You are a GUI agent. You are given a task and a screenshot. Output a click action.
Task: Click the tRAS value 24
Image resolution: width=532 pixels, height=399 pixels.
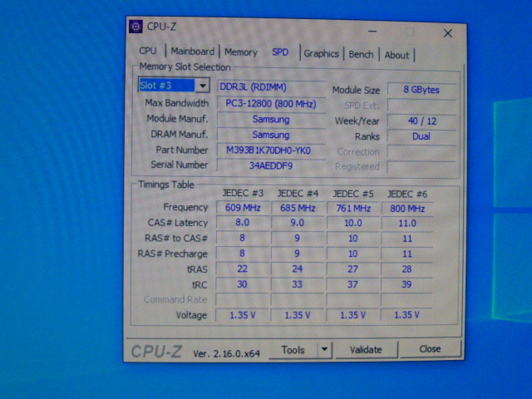point(298,269)
